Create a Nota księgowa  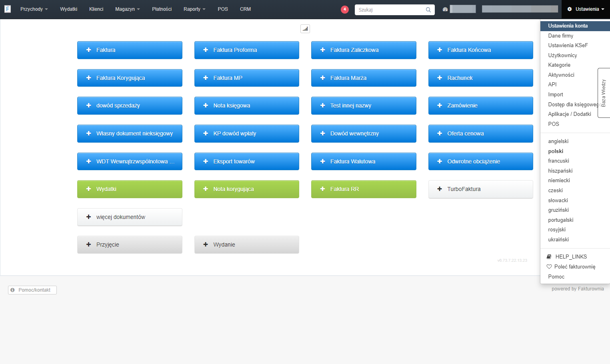(x=247, y=105)
